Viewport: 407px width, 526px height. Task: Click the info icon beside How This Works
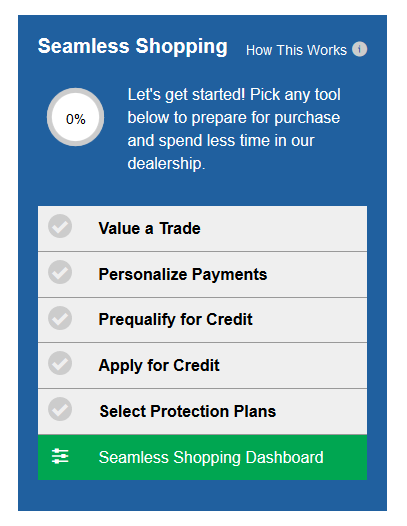pos(359,49)
